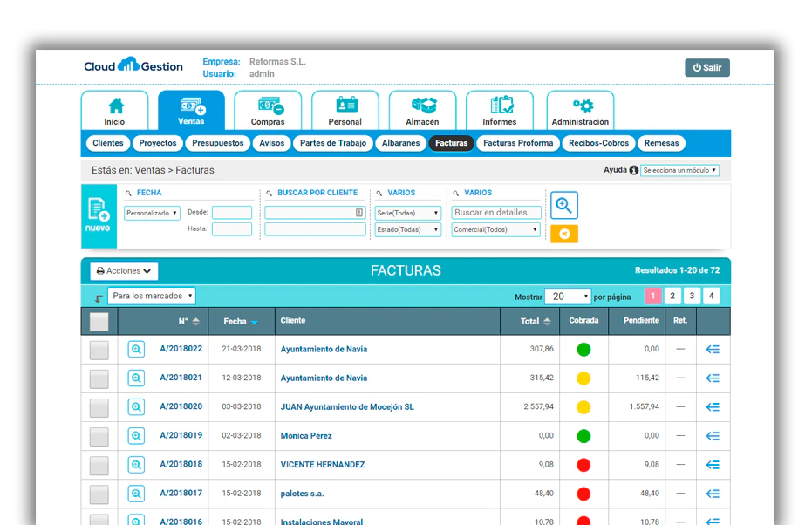812x525 pixels.
Task: Go to results page 4
Action: pos(711,296)
